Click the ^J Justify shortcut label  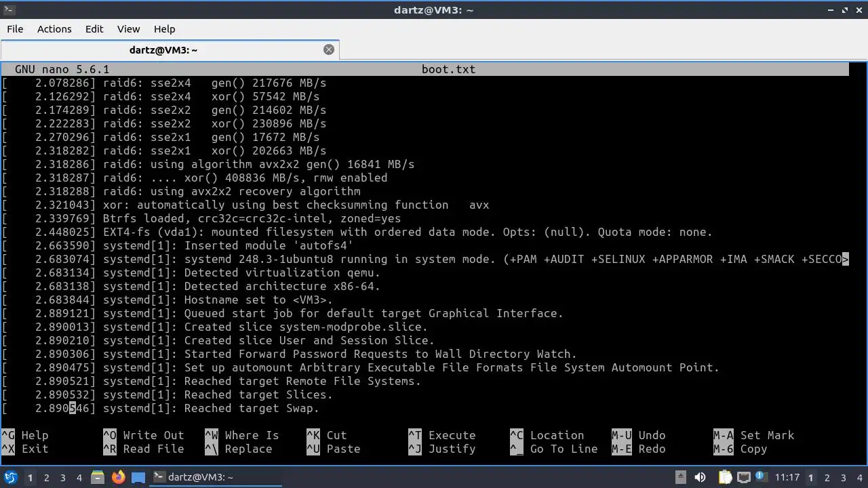(x=442, y=449)
